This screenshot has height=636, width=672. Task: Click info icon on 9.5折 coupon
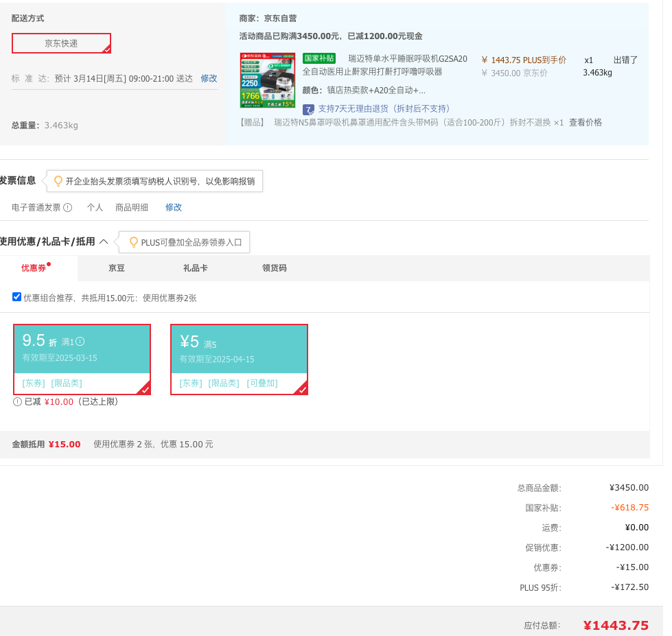(x=80, y=342)
